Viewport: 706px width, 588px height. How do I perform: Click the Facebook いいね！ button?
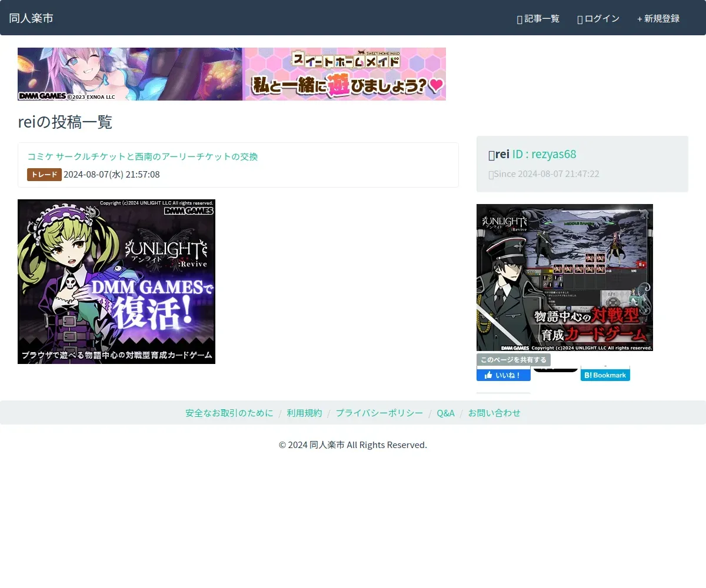point(504,375)
